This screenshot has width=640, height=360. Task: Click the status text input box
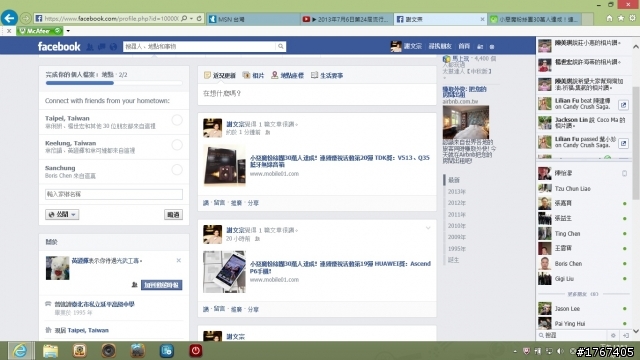[x=317, y=94]
